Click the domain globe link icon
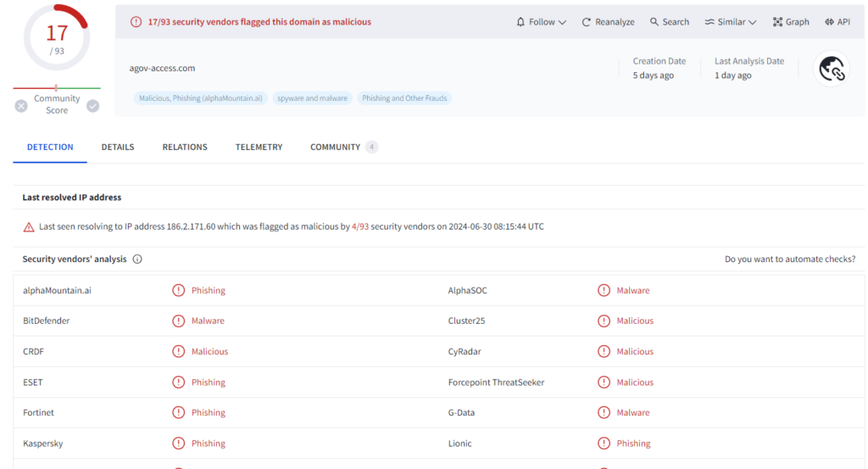 832,70
